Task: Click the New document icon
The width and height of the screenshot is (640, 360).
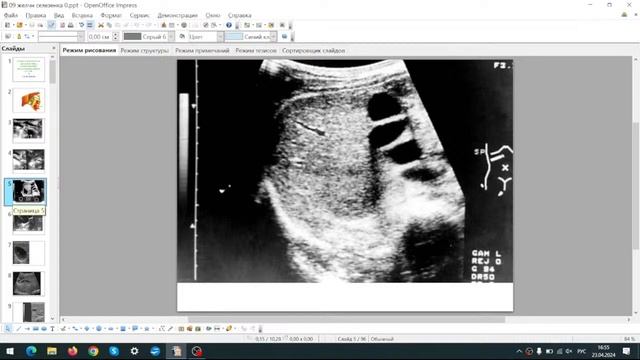Action: click(x=7, y=25)
